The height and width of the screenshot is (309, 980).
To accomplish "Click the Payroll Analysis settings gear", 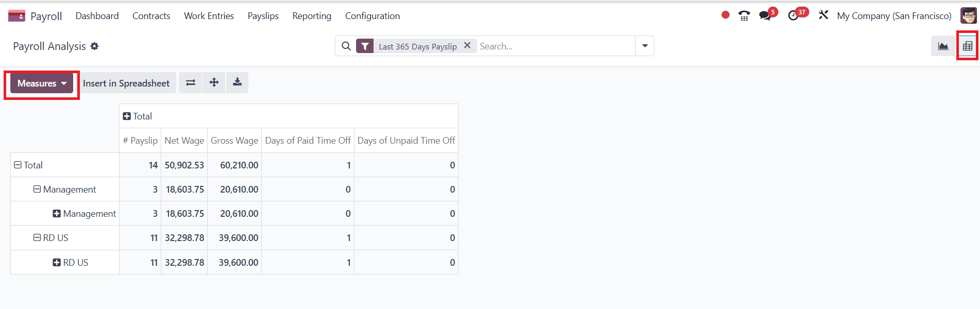I will [x=94, y=46].
